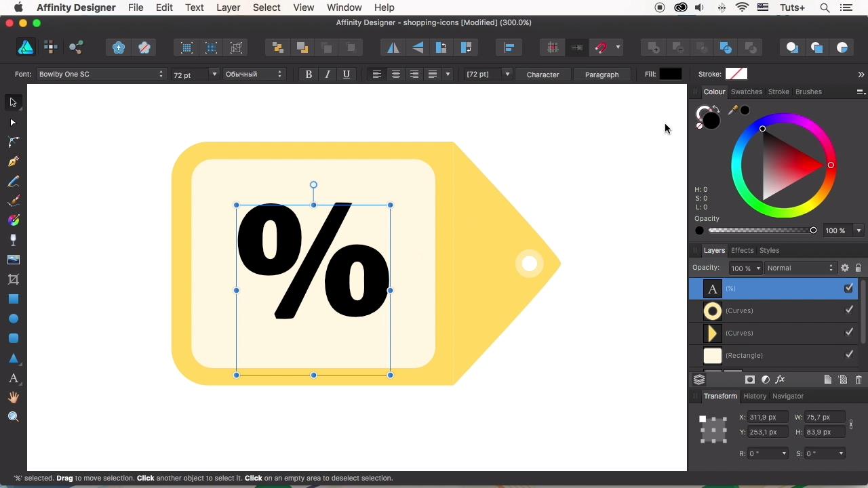
Task: Switch to the Swatches tab
Action: pos(746,91)
